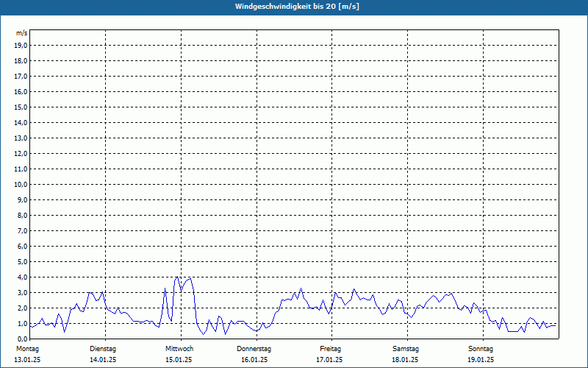
Task: Select the 'Mittwoch' day label
Action: pyautogui.click(x=179, y=349)
